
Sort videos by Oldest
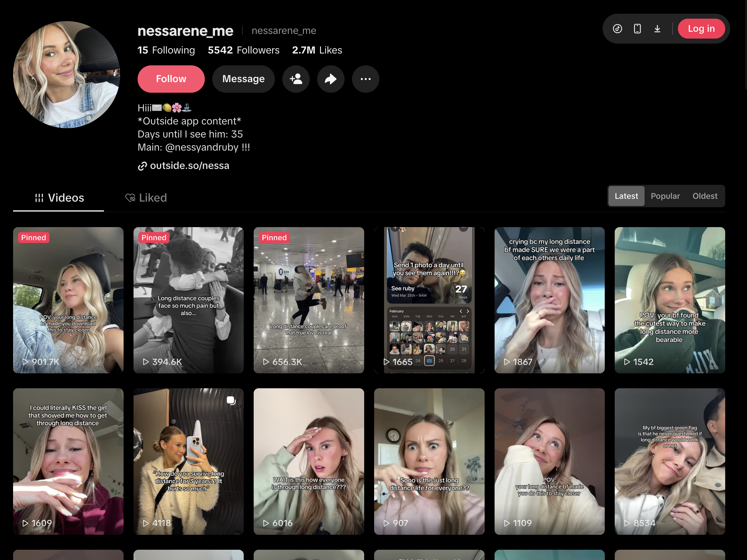705,196
